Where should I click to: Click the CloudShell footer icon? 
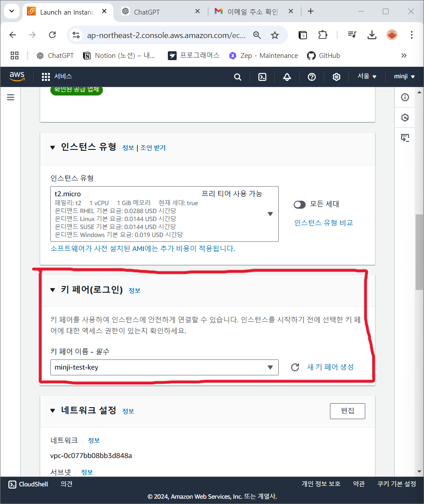(x=12, y=484)
